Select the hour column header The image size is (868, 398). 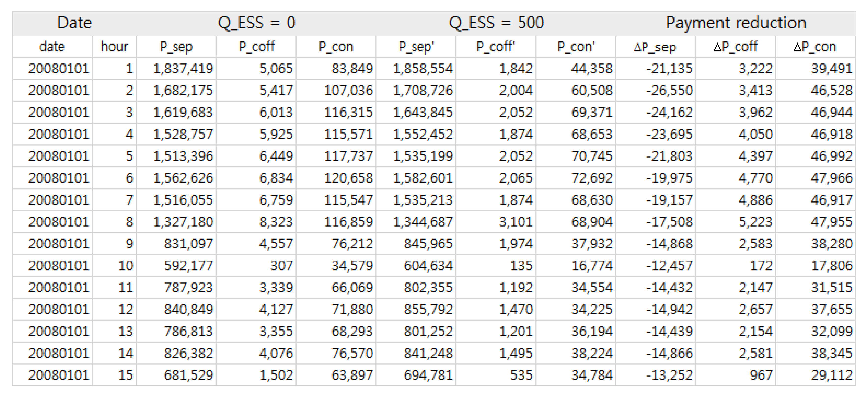coord(114,46)
